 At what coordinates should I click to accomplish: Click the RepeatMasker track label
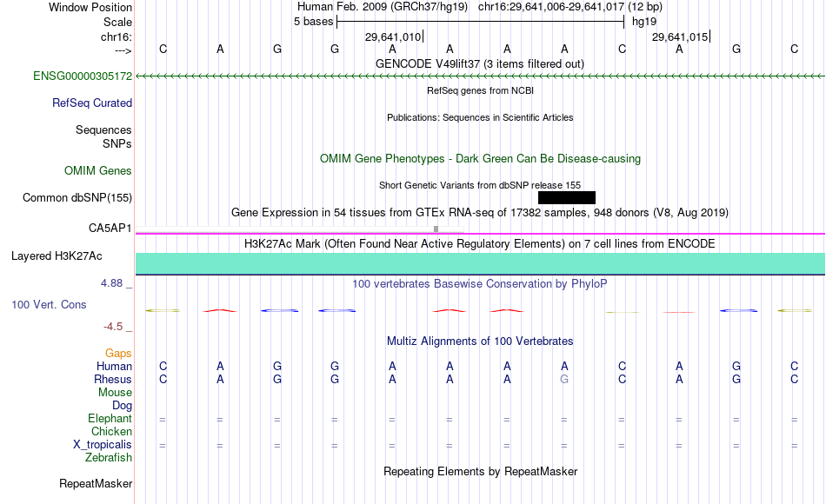96,483
